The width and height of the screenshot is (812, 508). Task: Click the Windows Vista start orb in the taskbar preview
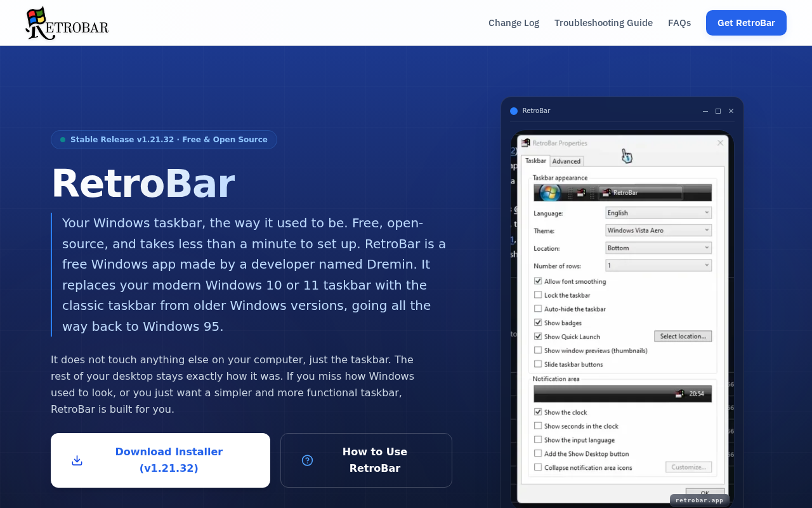(x=549, y=192)
